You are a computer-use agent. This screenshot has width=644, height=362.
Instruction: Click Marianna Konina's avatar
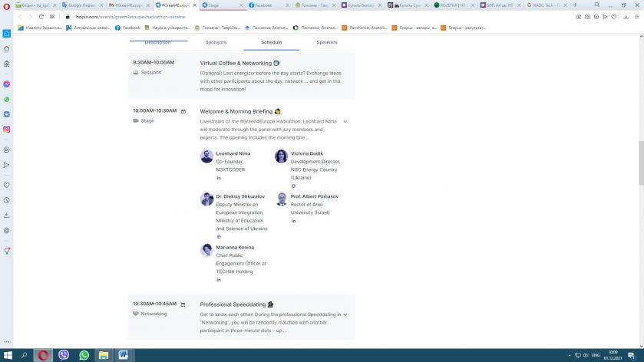(206, 250)
